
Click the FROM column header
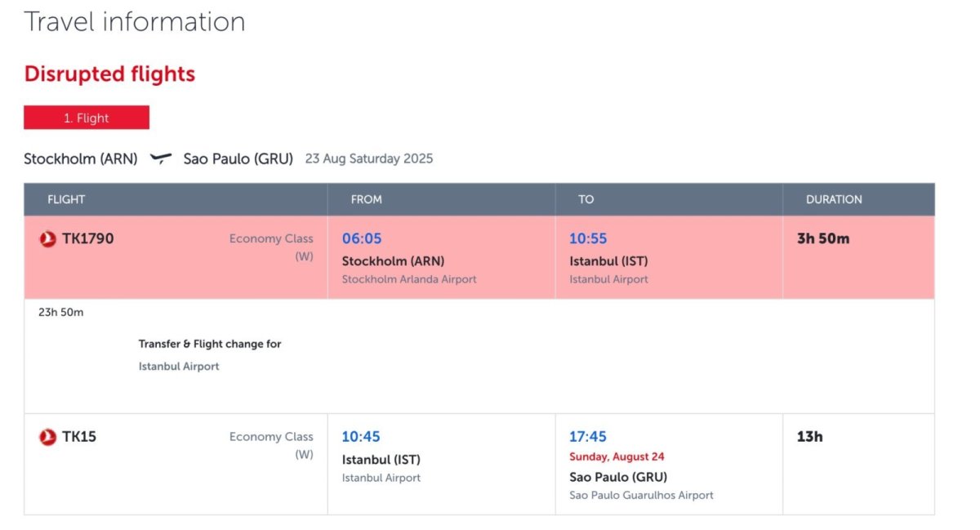pyautogui.click(x=366, y=199)
